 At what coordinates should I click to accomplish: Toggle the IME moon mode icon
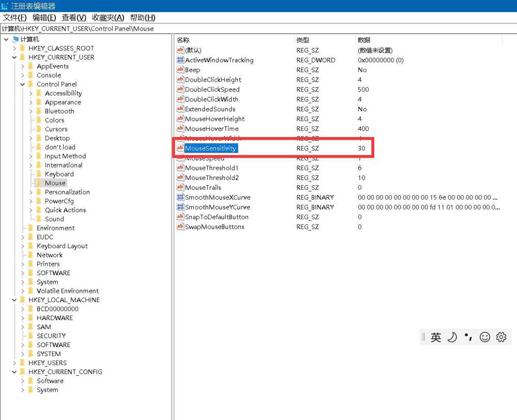452,337
